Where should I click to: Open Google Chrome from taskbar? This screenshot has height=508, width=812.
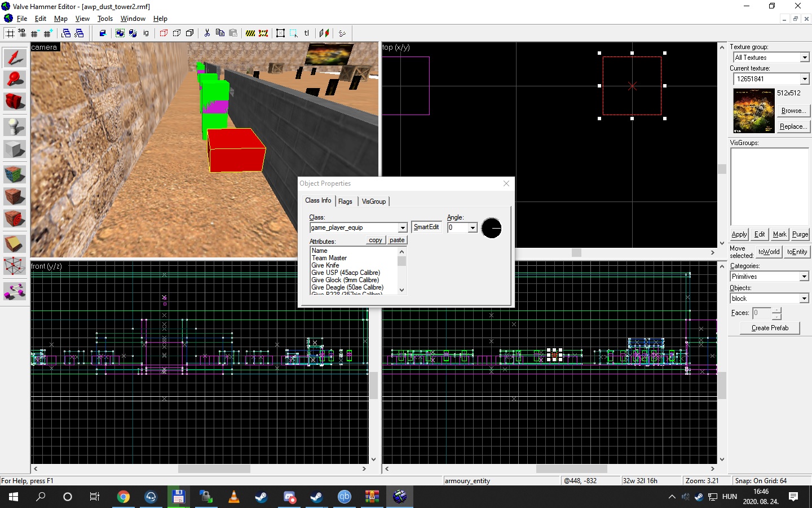(x=123, y=497)
